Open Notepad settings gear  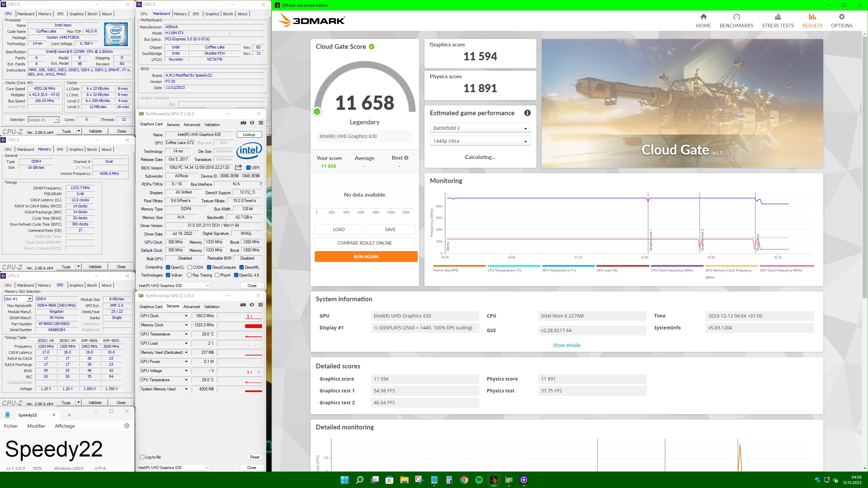coord(127,426)
